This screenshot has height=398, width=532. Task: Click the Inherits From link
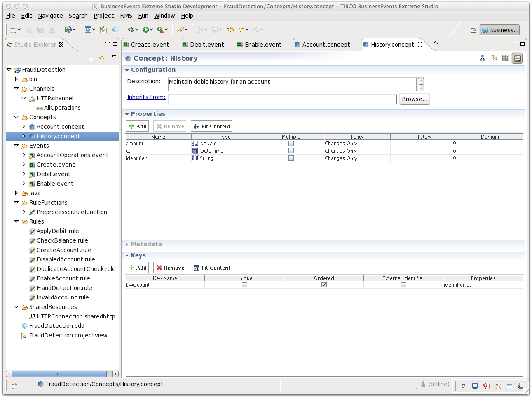(146, 97)
